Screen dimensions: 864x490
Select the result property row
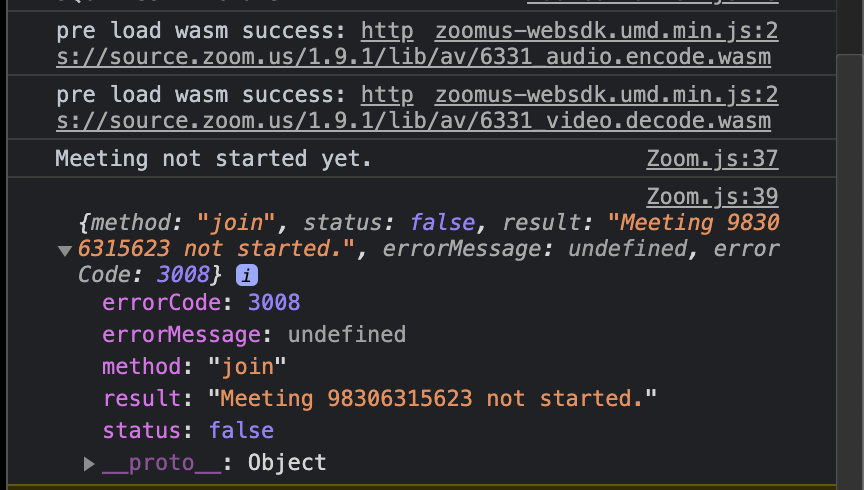[x=380, y=399]
